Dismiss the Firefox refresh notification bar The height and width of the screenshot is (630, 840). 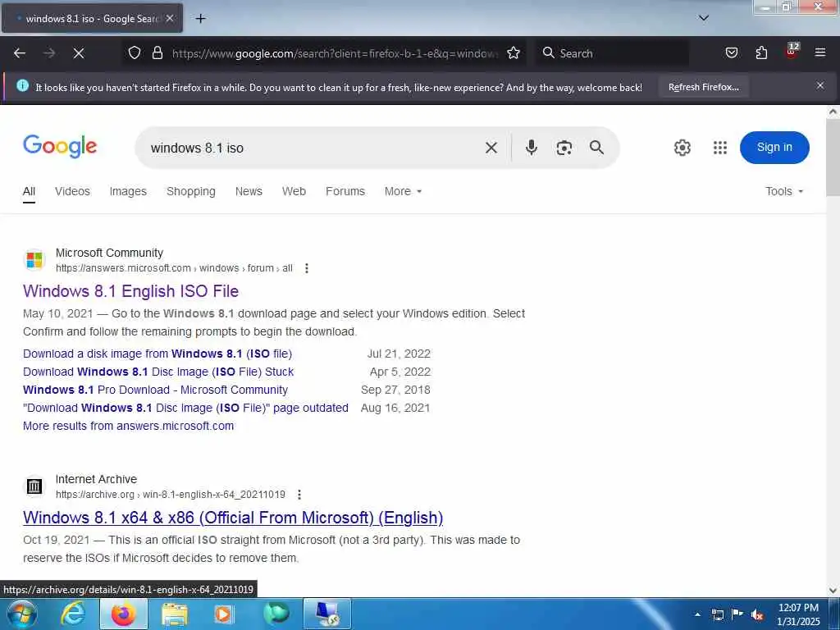click(819, 85)
